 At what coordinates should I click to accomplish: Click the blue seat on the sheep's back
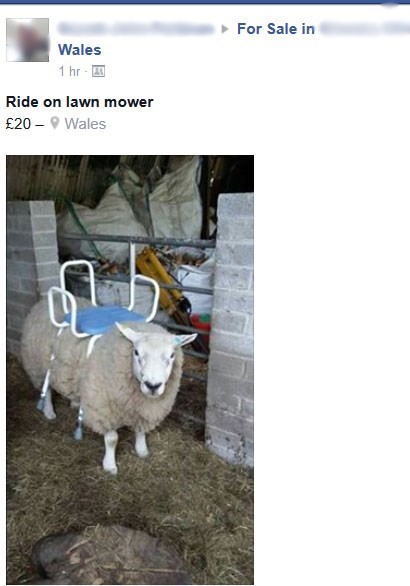point(103,320)
